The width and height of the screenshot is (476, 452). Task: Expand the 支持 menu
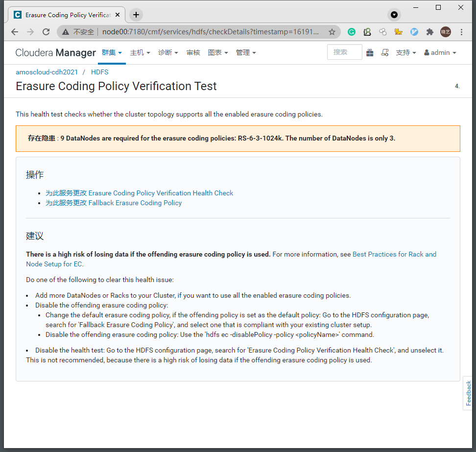tap(405, 52)
